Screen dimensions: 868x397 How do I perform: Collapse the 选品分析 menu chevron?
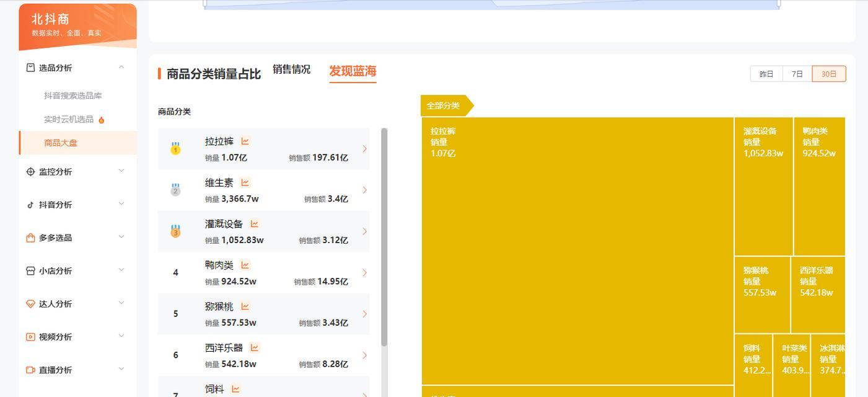(x=121, y=67)
